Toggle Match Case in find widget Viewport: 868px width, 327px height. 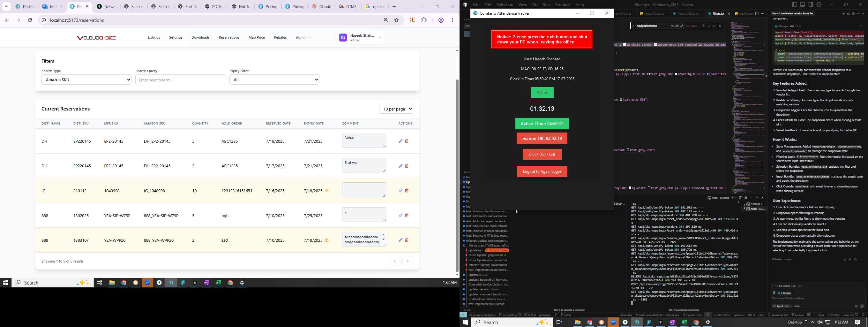(x=672, y=26)
